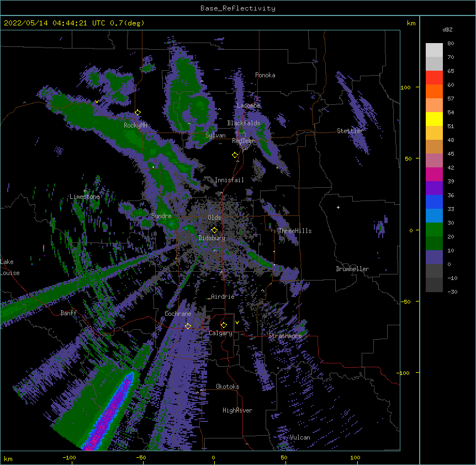Click the Stettler city label
This screenshot has height=465, width=476.
[350, 131]
